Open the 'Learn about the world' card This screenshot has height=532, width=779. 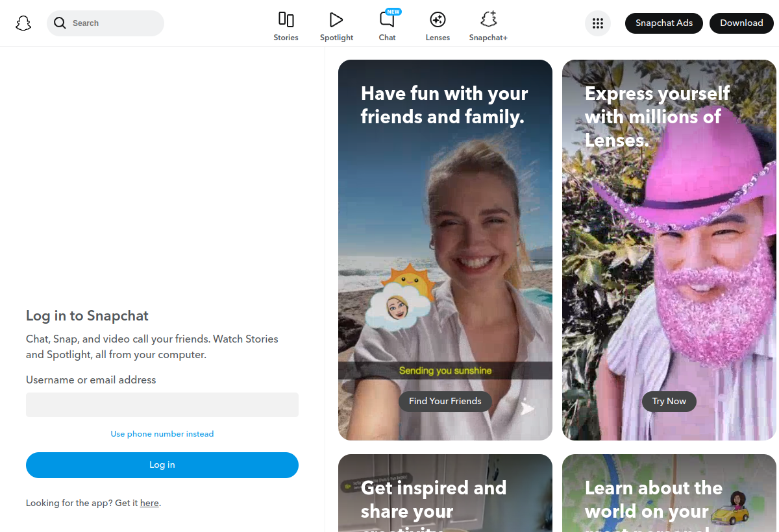click(669, 493)
